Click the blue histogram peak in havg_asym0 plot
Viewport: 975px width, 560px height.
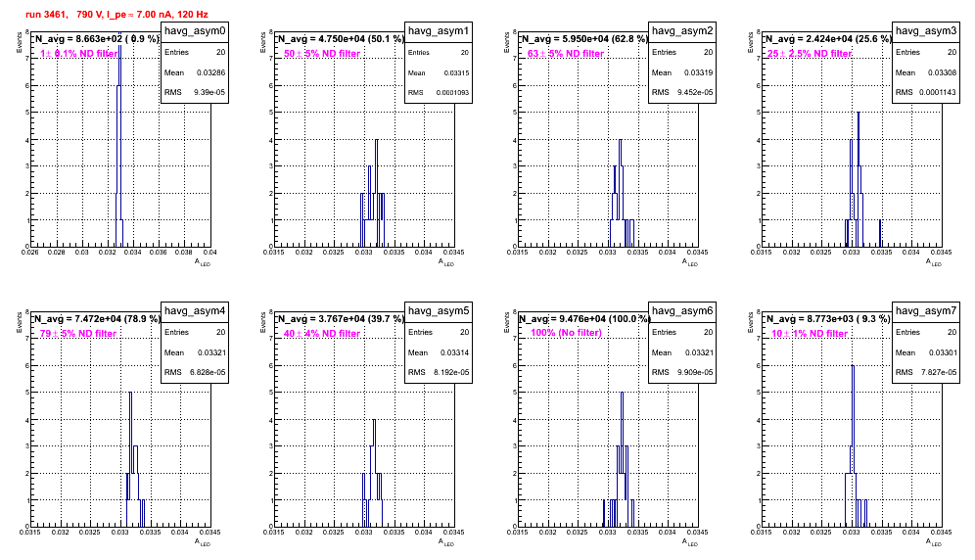119,140
